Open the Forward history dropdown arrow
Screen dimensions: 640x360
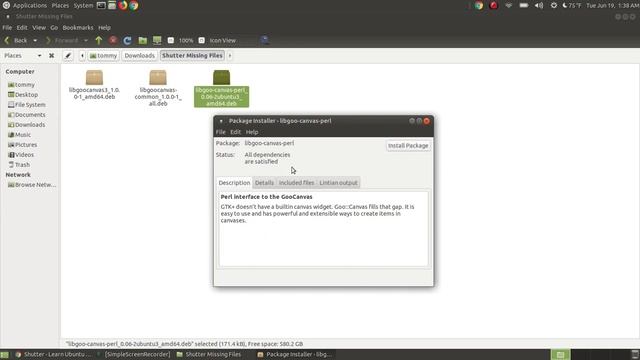tap(86, 40)
